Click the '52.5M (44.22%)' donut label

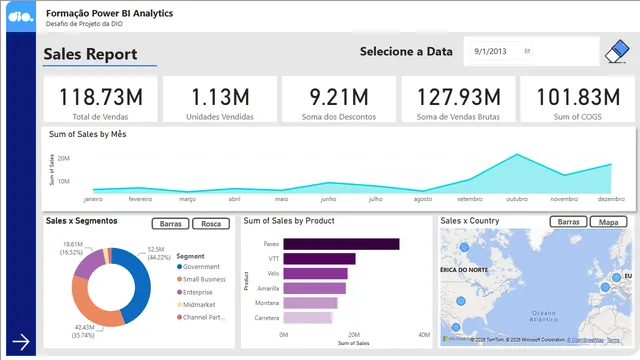[159, 253]
